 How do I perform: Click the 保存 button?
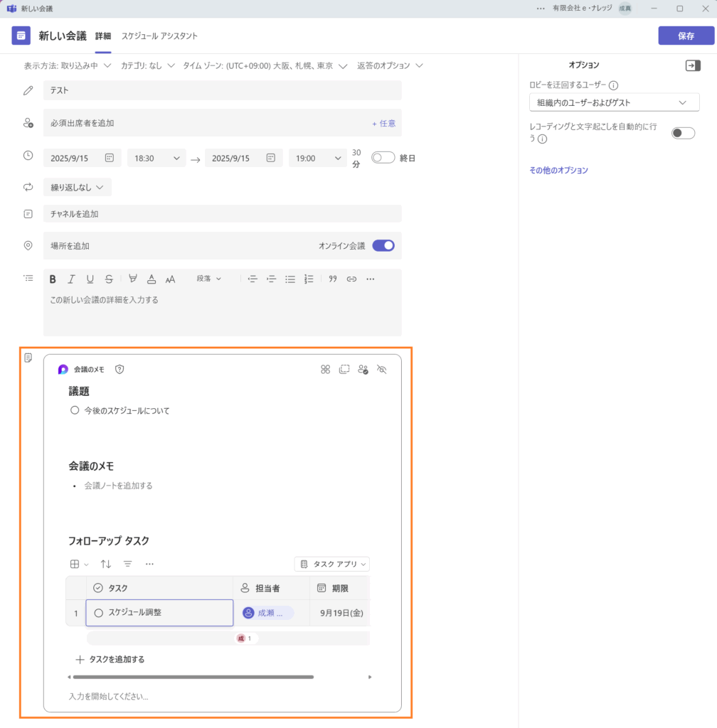click(x=686, y=36)
